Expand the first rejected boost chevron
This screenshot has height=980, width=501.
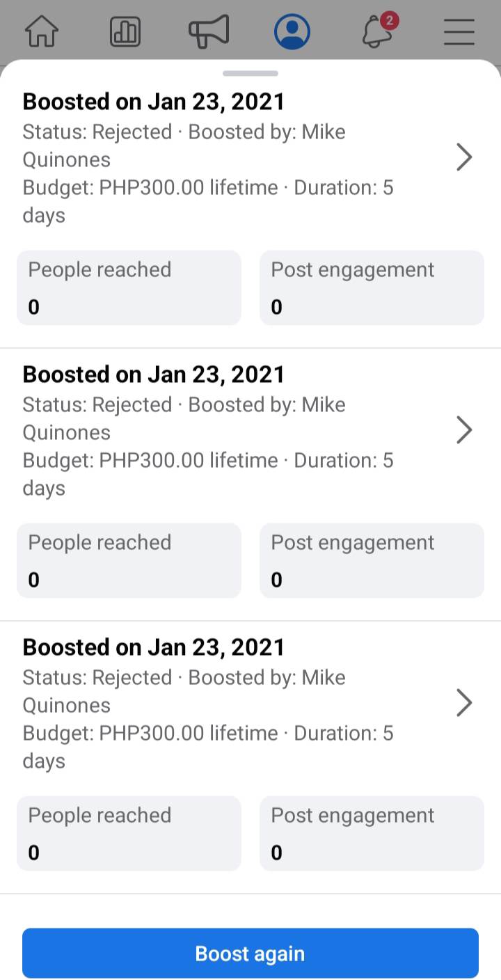(x=464, y=157)
